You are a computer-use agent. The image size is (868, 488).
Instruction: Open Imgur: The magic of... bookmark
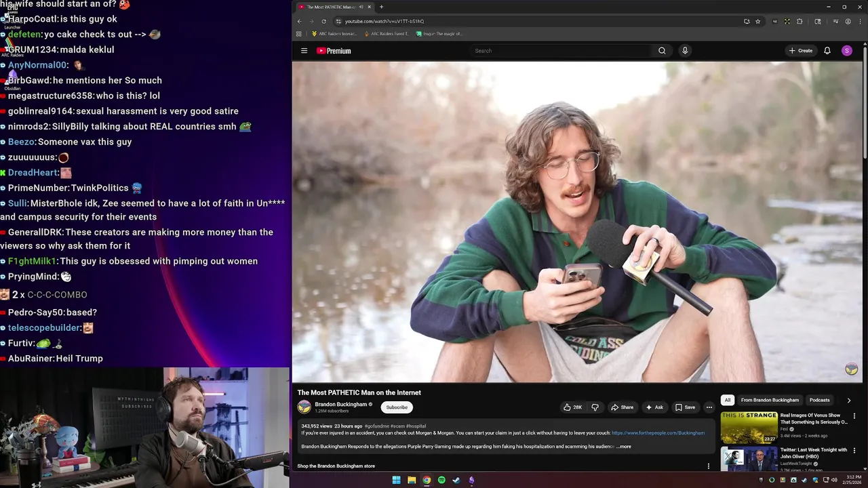[x=439, y=33]
